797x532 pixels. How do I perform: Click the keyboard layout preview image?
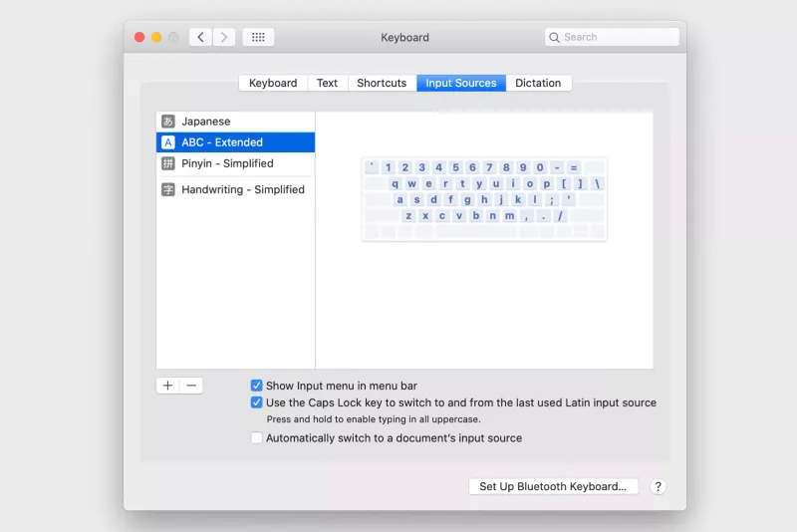click(484, 199)
